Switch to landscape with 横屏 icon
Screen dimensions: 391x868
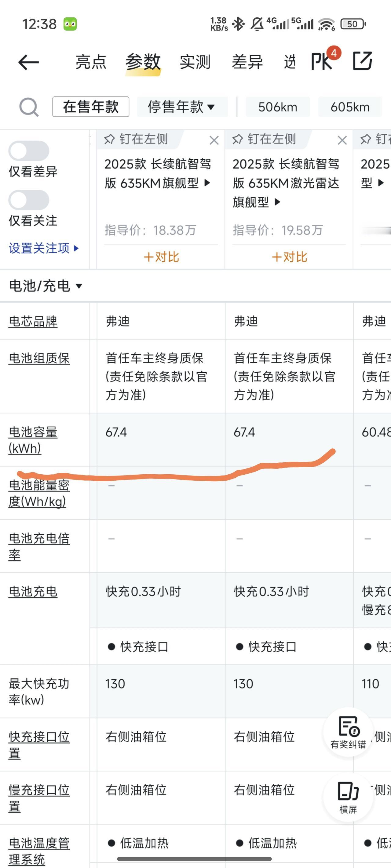tap(348, 797)
